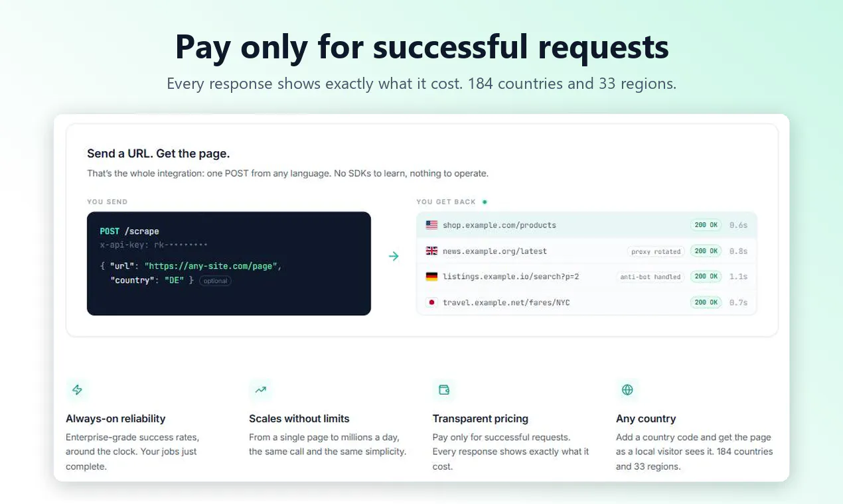Screen dimensions: 843x504
Task: Click the "Send a URL. Get the page." heading
Action: pyautogui.click(x=158, y=154)
